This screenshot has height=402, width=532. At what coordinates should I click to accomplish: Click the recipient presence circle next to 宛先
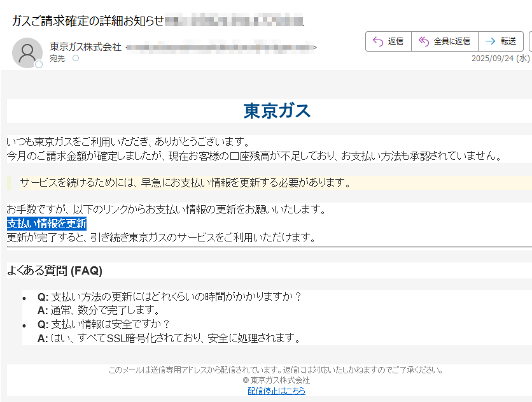(76, 58)
